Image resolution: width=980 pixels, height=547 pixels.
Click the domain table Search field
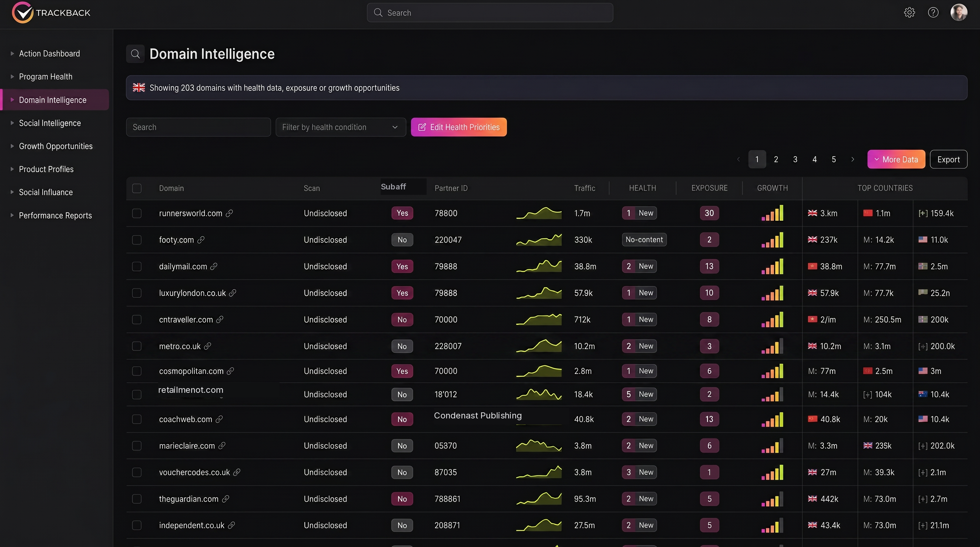tap(198, 127)
